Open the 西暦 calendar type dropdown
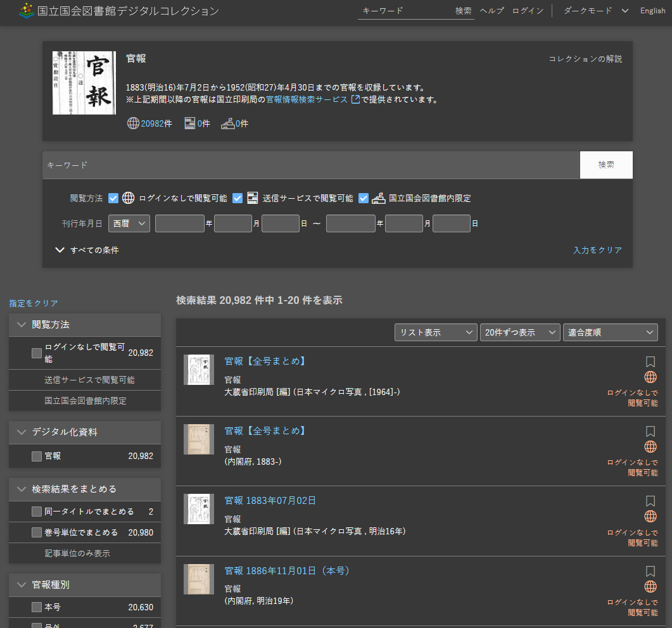Viewport: 672px width, 628px height. pos(129,223)
